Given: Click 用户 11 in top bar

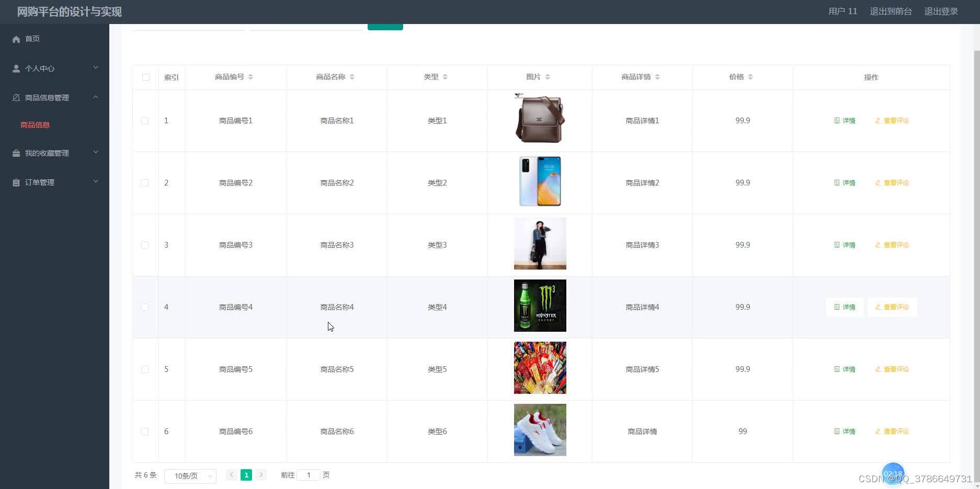Looking at the screenshot, I should click(x=842, y=11).
